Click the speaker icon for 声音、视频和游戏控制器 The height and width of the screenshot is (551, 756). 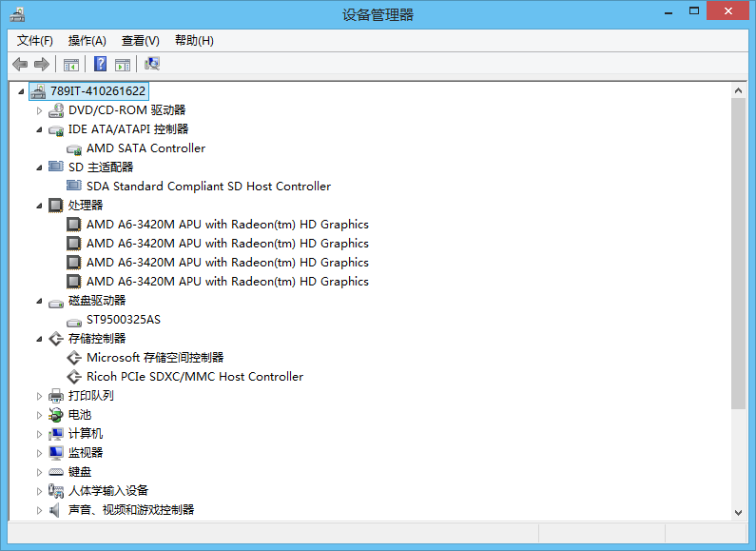coord(55,510)
